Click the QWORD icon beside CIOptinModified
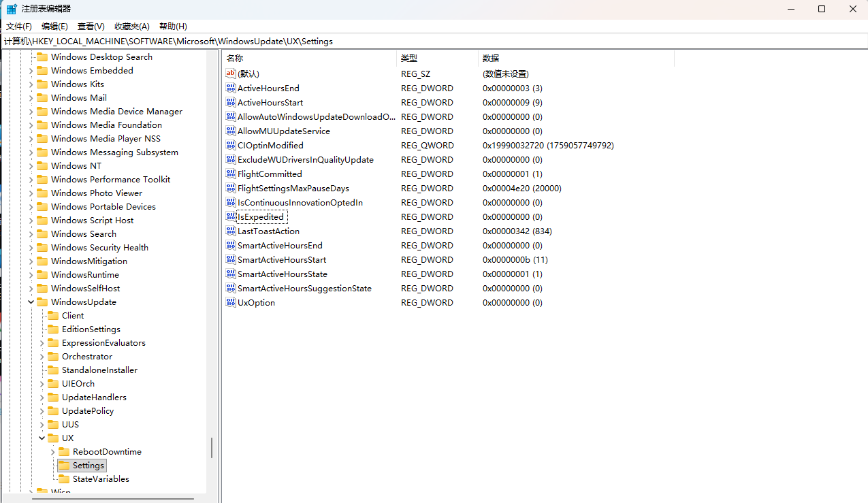Image resolution: width=868 pixels, height=503 pixels. (230, 145)
